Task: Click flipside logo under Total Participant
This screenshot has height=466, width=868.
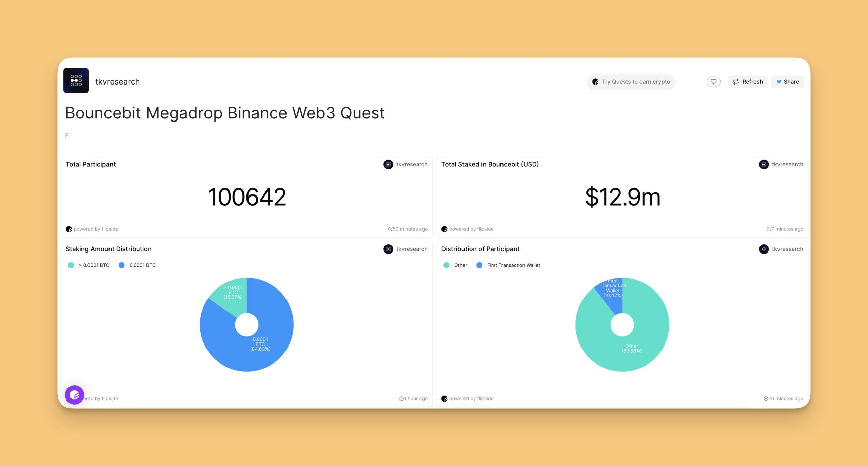Action: pyautogui.click(x=69, y=229)
